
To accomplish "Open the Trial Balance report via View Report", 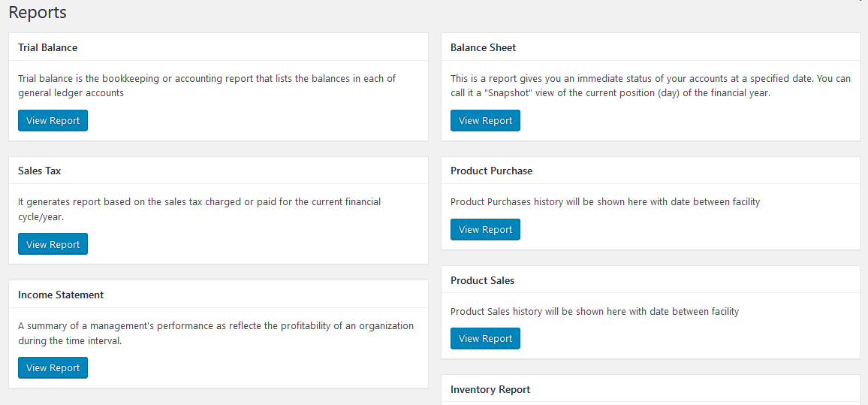I will (53, 121).
